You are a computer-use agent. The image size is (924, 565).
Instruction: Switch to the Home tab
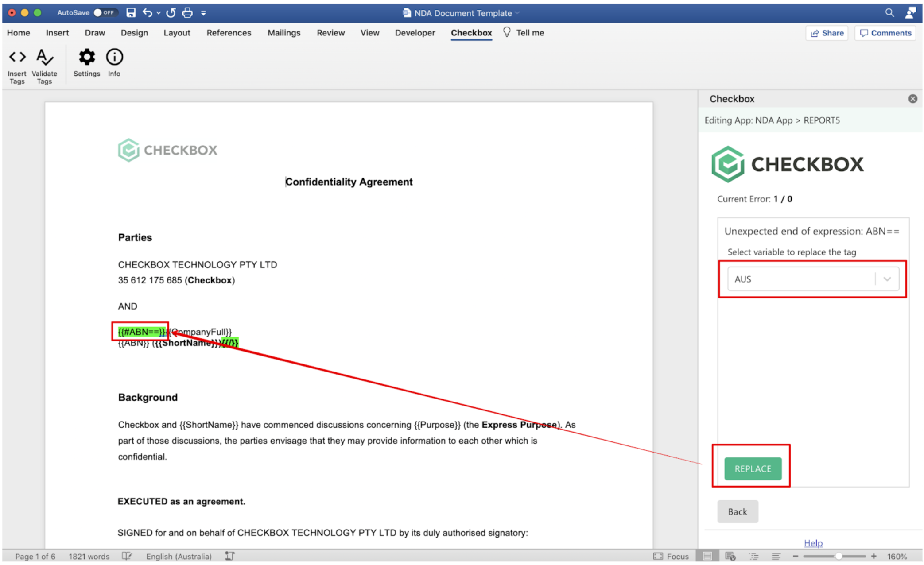(19, 33)
